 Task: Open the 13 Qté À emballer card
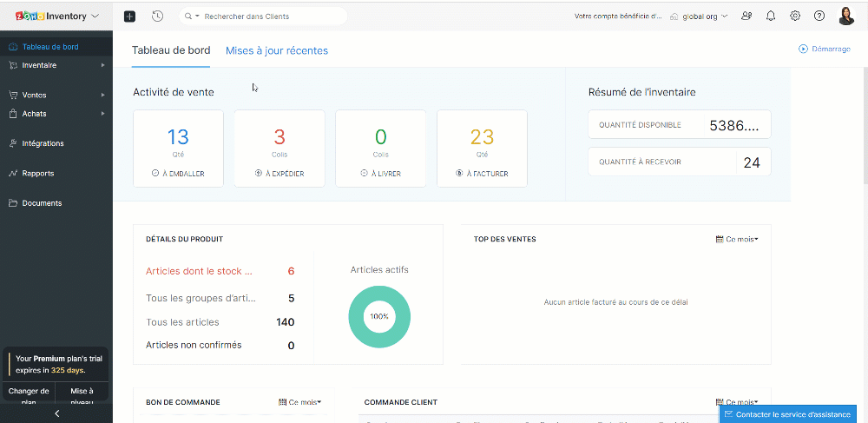178,149
